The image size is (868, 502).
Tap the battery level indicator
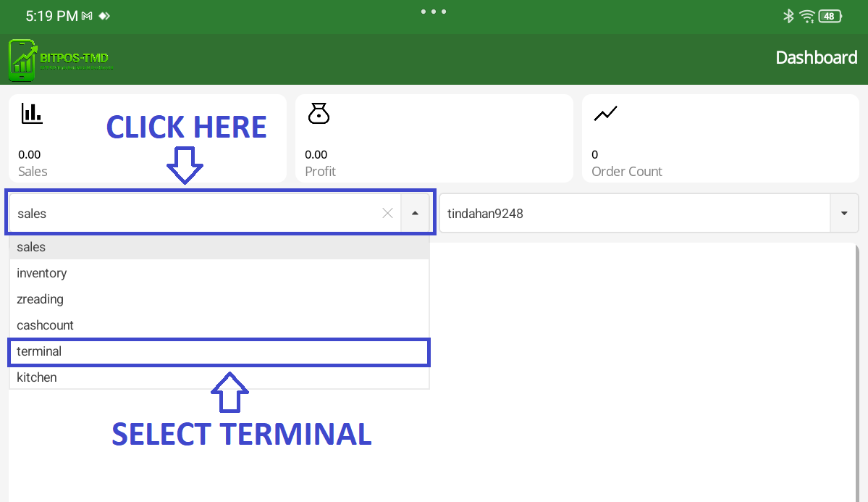(x=830, y=16)
